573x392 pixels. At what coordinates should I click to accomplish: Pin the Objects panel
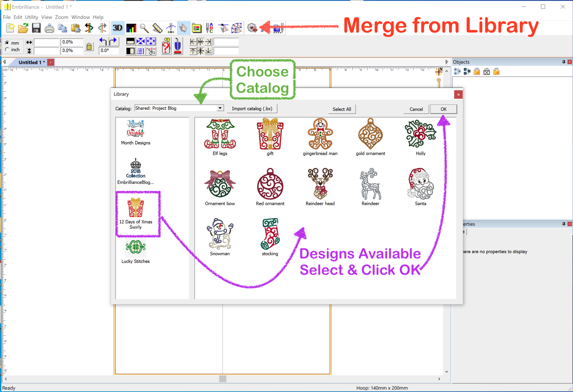coord(563,62)
